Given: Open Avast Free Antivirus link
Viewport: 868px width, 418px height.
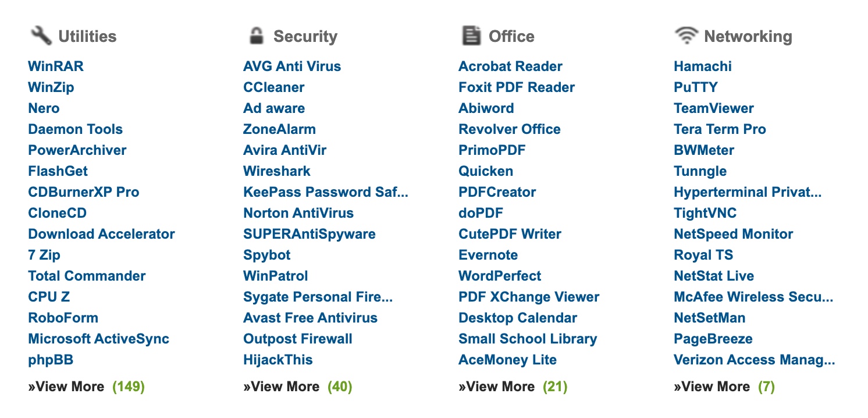Looking at the screenshot, I should [x=310, y=318].
